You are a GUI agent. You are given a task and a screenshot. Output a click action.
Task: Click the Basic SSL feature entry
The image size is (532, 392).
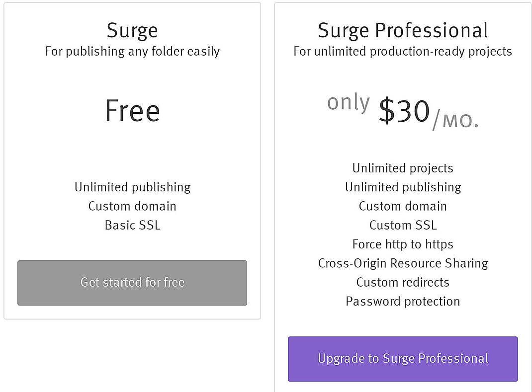[x=132, y=225]
